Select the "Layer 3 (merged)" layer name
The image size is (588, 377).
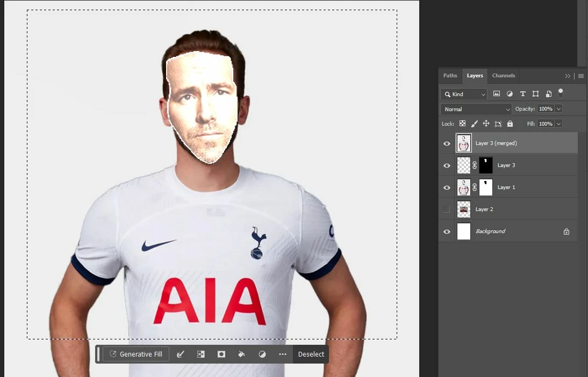tap(496, 143)
